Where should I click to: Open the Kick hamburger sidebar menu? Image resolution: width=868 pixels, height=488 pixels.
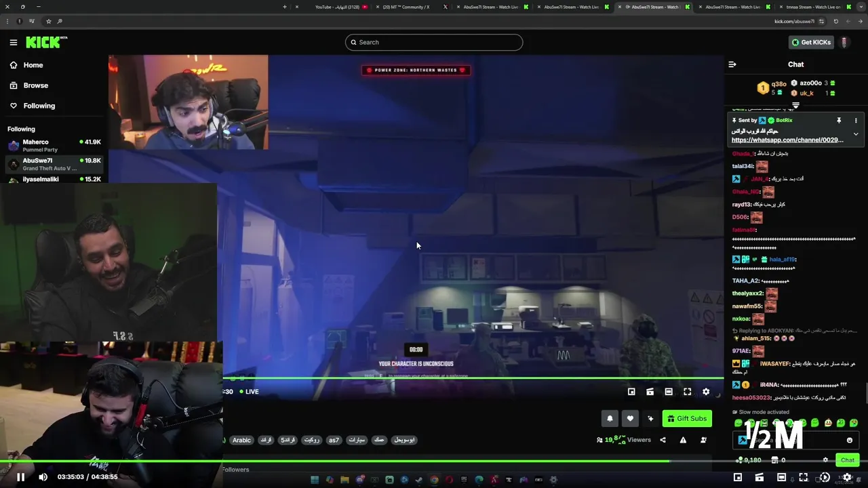(x=14, y=42)
